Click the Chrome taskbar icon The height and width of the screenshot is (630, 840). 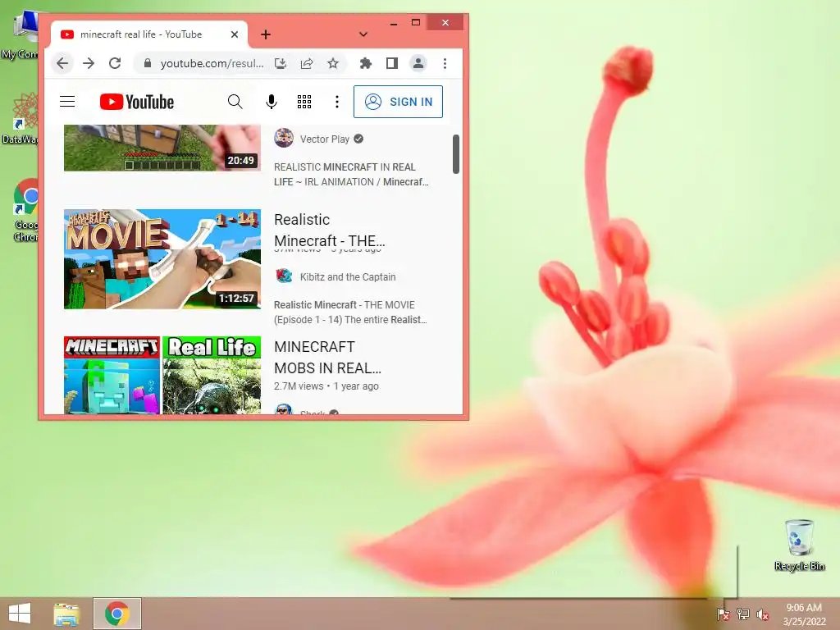pos(117,614)
